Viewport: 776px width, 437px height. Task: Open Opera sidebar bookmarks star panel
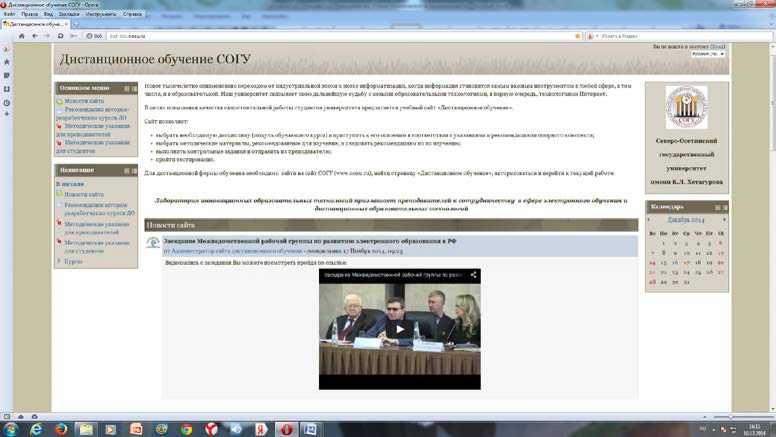tap(6, 62)
